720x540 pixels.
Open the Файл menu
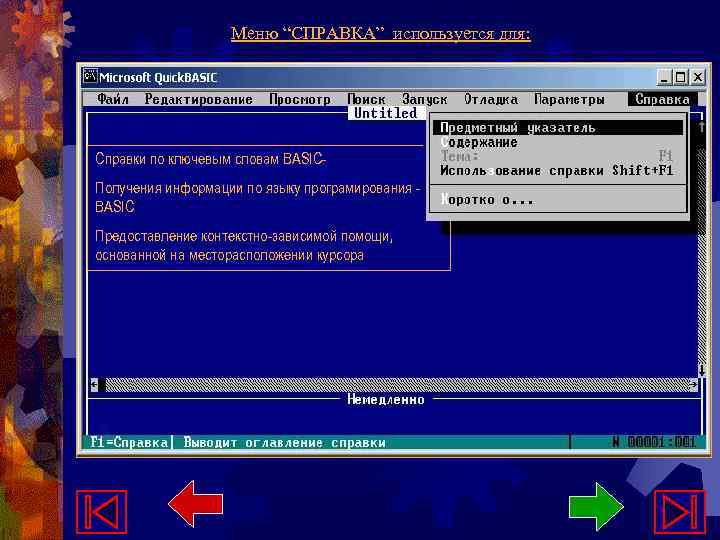(113, 99)
